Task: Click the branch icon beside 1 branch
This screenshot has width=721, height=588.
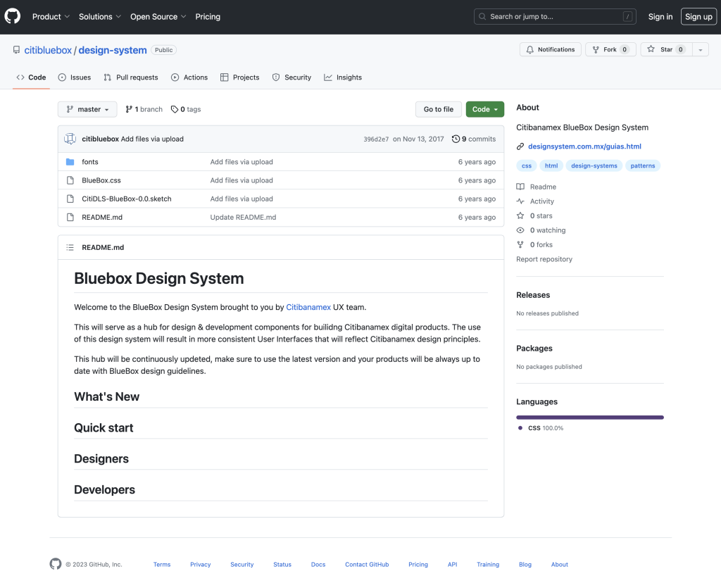Action: pyautogui.click(x=129, y=109)
